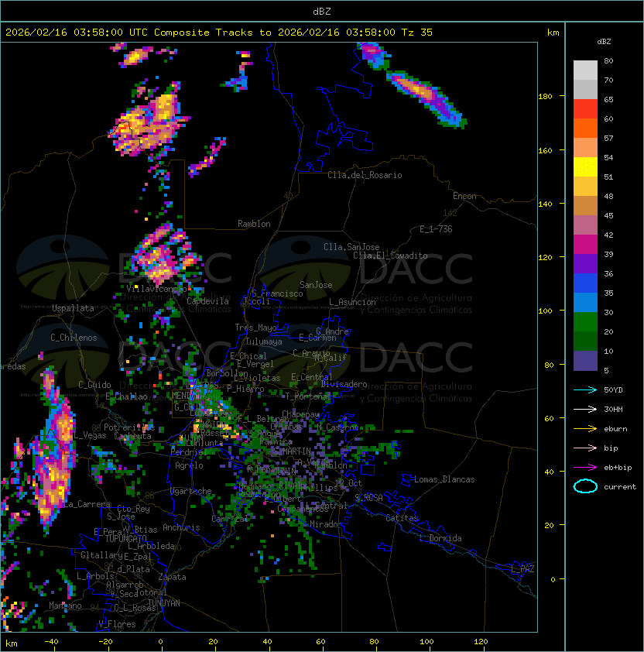Click the yellow eburn arrow in legend
The height and width of the screenshot is (652, 644).
pos(585,429)
